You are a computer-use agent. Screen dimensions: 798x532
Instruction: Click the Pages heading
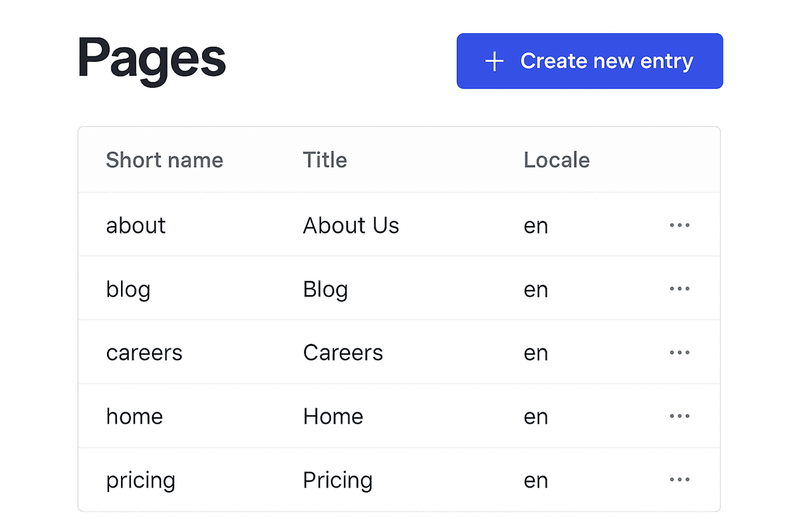click(152, 60)
